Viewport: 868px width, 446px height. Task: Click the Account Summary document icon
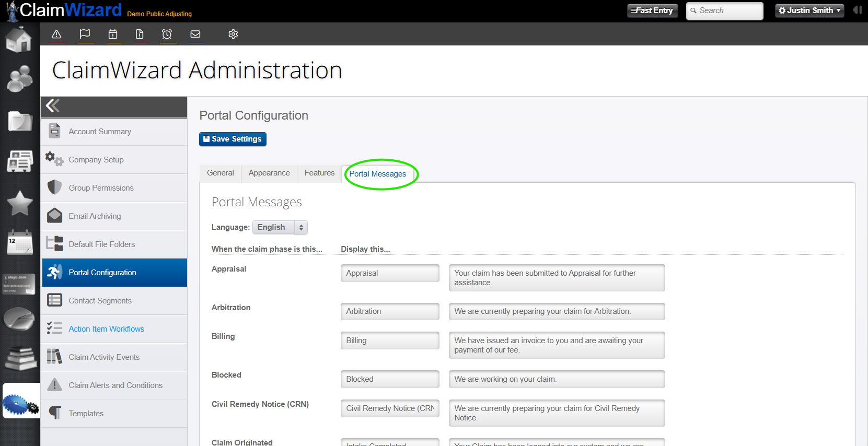click(55, 131)
